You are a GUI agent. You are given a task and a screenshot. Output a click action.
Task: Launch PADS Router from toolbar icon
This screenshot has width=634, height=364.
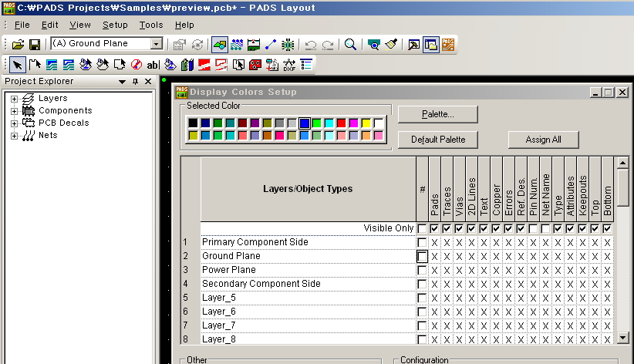448,45
